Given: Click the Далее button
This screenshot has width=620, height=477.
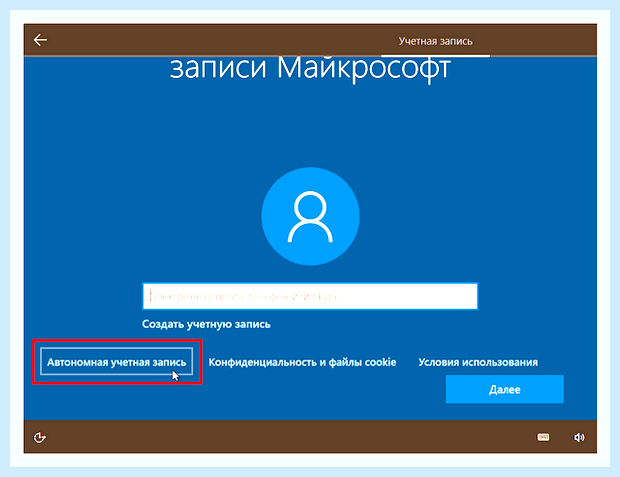Looking at the screenshot, I should [x=505, y=390].
